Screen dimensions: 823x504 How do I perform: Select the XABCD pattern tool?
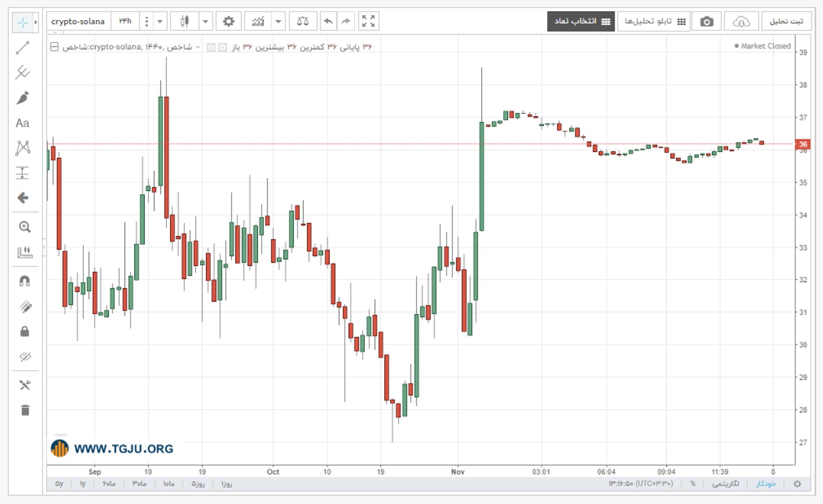click(23, 148)
